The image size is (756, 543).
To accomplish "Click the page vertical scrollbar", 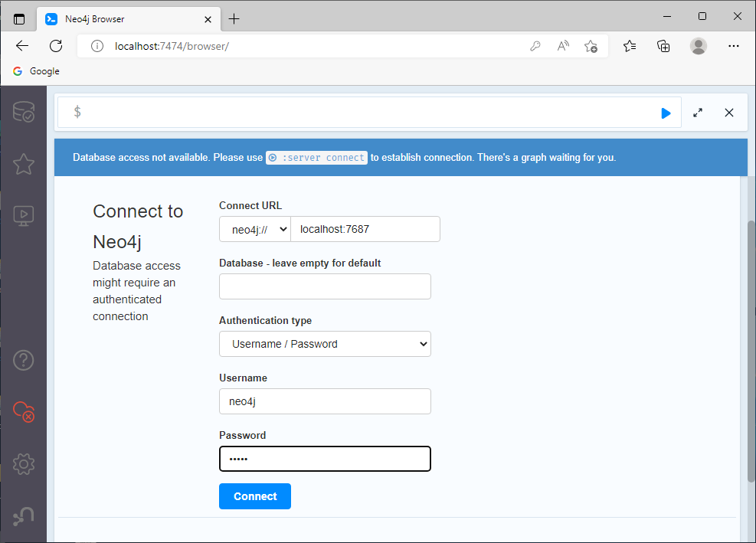I will tap(751, 351).
